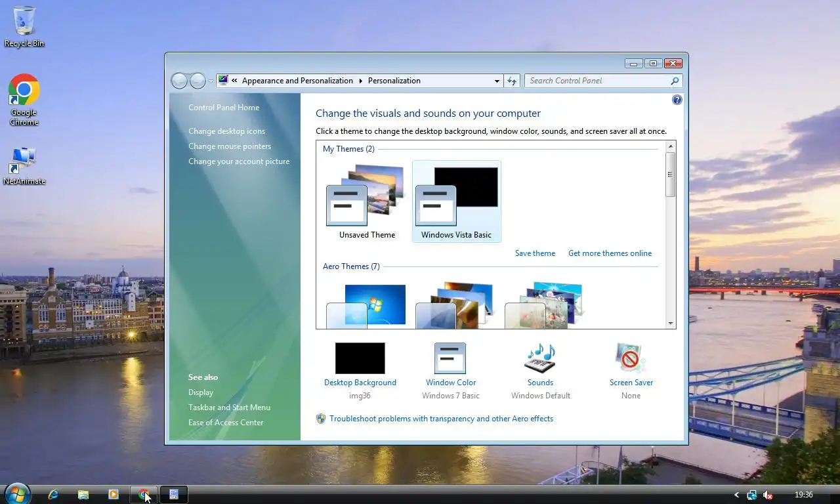
Task: Select the Windows Vista Basic theme
Action: [x=456, y=201]
